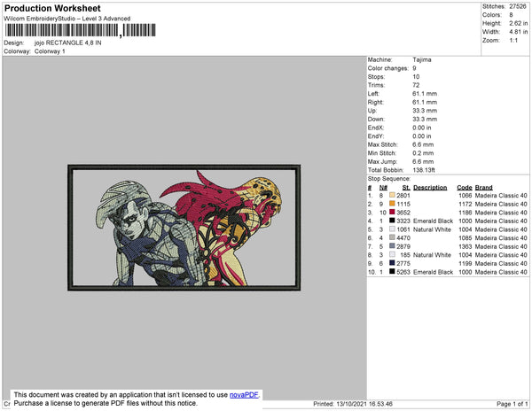Click the crimson red color swatch, code 1186
532x411 pixels.
(392, 212)
